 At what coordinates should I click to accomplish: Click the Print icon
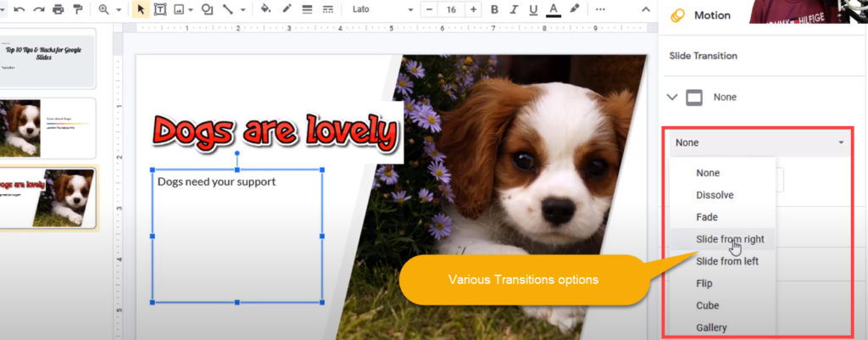[x=58, y=9]
